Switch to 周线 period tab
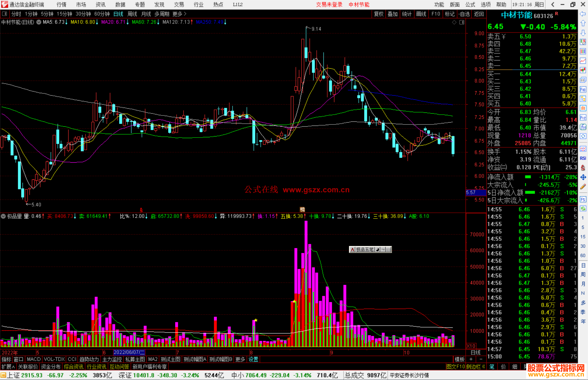Image resolution: width=588 pixels, height=380 pixels. (x=132, y=14)
